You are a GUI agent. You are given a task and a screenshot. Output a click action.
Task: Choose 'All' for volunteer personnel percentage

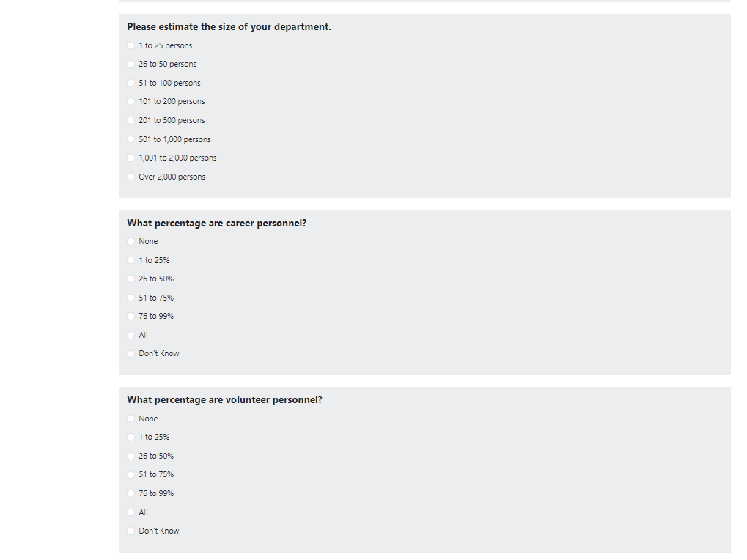pyautogui.click(x=131, y=512)
